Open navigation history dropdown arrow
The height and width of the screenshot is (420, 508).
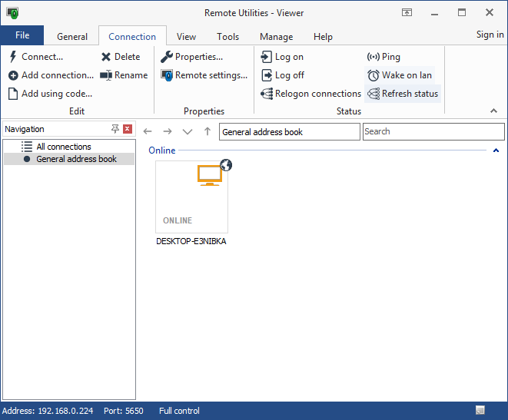click(x=187, y=132)
